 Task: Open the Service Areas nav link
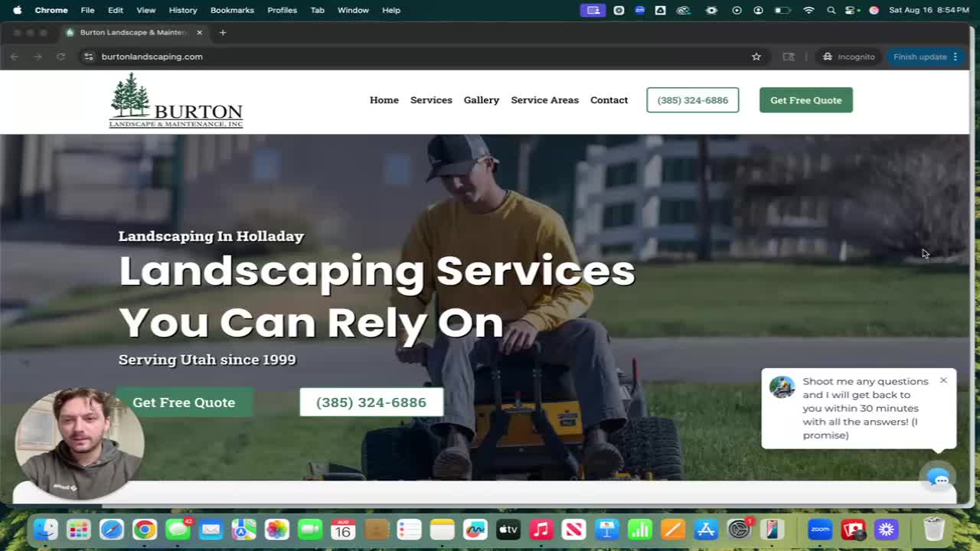[x=545, y=100]
